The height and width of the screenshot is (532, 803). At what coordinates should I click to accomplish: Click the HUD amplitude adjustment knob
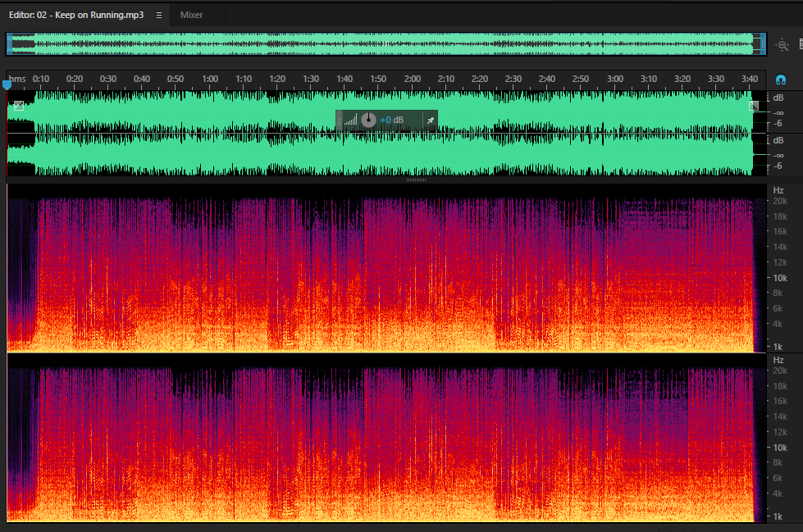point(368,120)
